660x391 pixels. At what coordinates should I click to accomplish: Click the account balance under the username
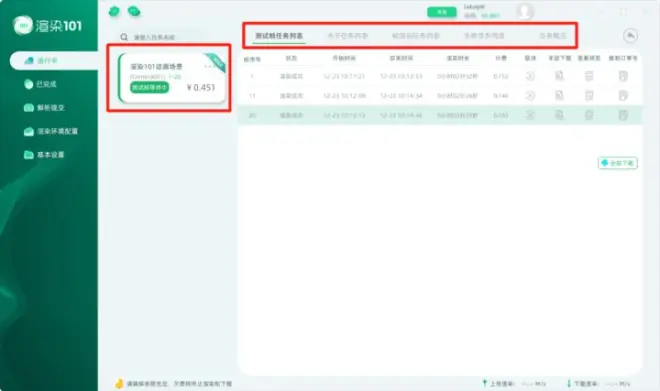(x=482, y=16)
